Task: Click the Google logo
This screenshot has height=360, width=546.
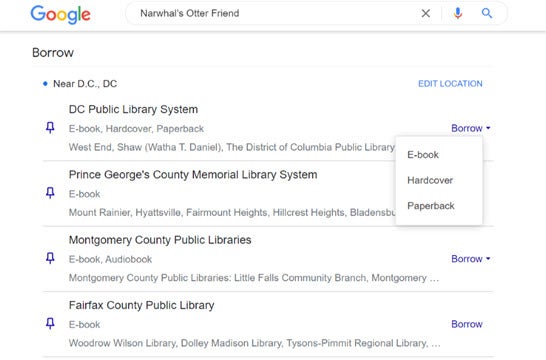Action: click(60, 15)
